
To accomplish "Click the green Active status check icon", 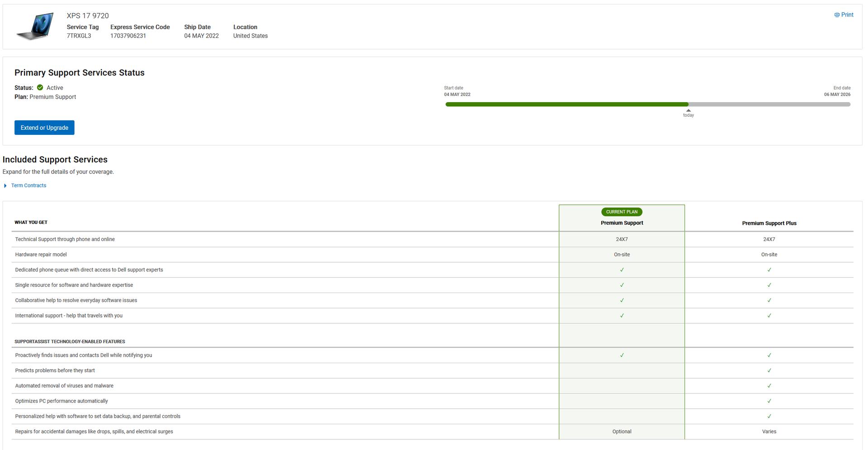I will click(40, 88).
